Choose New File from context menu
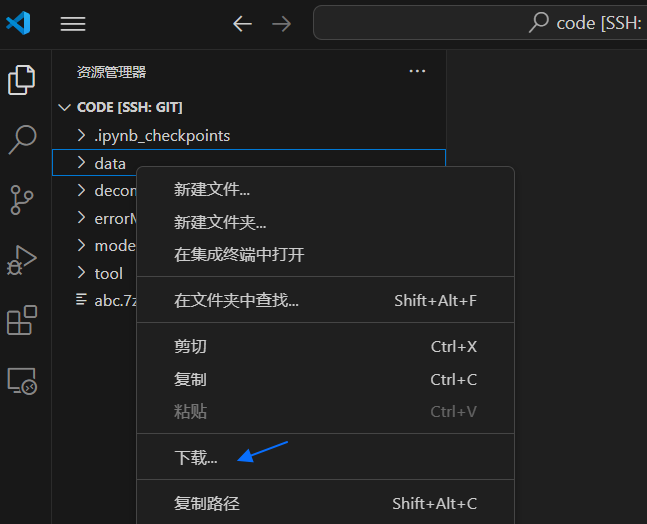Viewport: 647px width, 524px height. coord(212,189)
